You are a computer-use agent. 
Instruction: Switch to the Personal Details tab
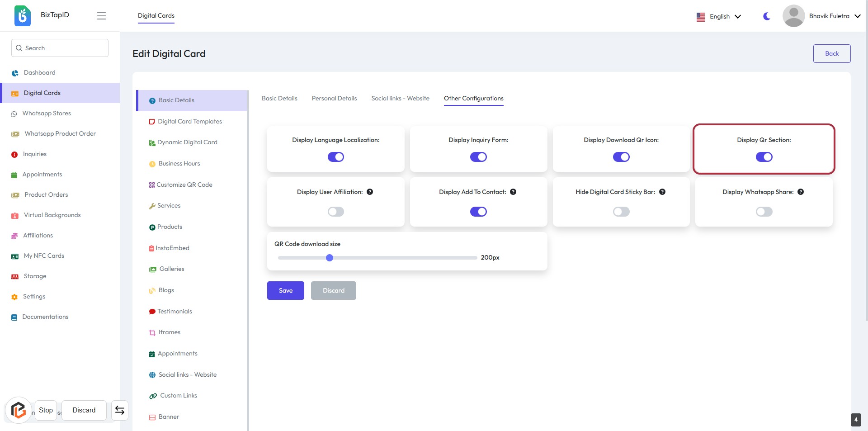(334, 98)
